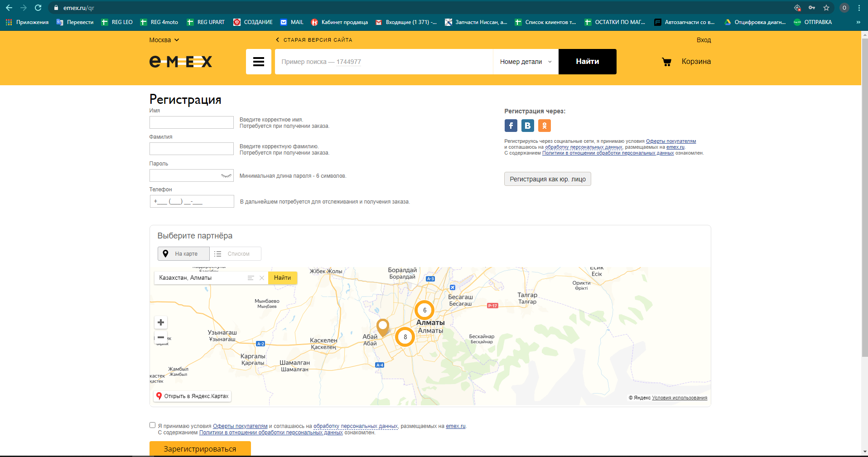Open the Chrome profile avatar
868x457 pixels.
pyautogui.click(x=844, y=8)
